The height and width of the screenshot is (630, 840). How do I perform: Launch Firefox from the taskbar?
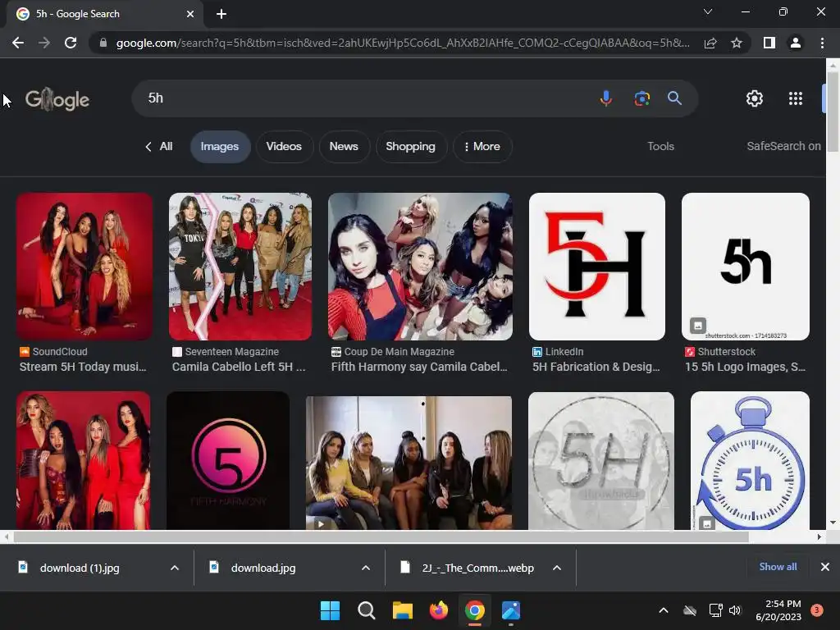(439, 610)
